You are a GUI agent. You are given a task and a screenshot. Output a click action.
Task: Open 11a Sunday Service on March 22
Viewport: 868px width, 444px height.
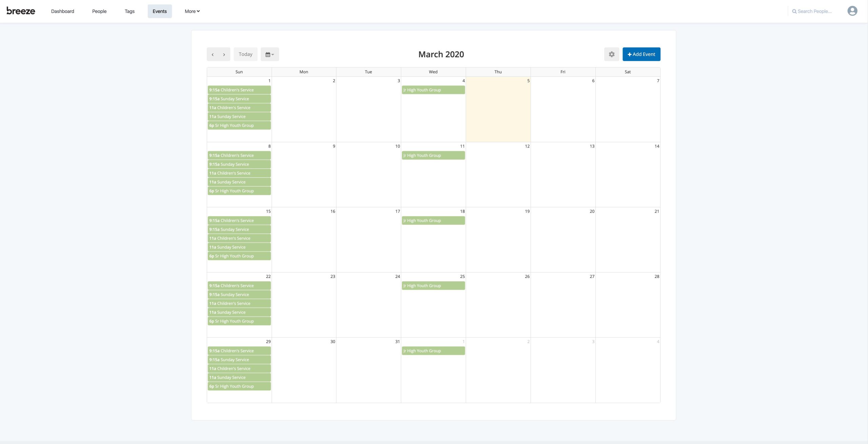[239, 312]
